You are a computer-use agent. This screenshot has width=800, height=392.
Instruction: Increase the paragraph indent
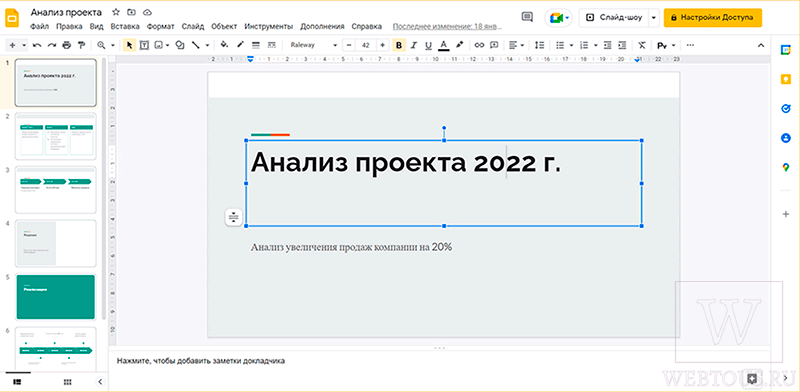click(622, 45)
